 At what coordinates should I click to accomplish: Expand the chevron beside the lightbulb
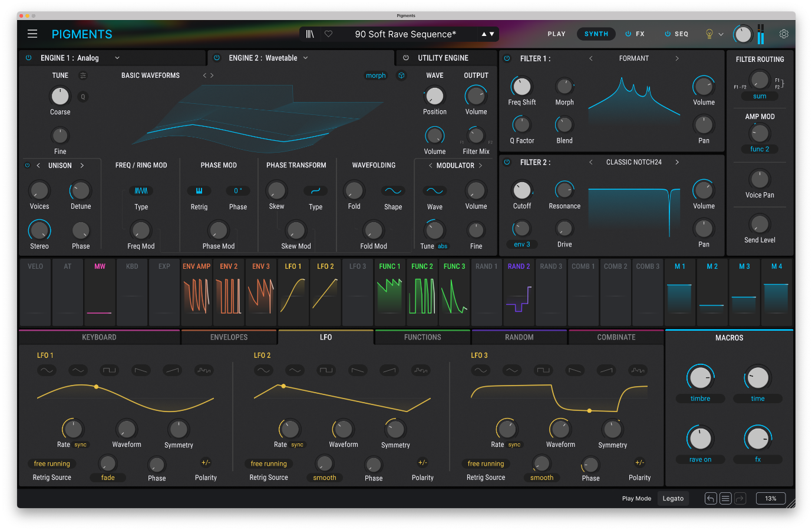click(721, 34)
